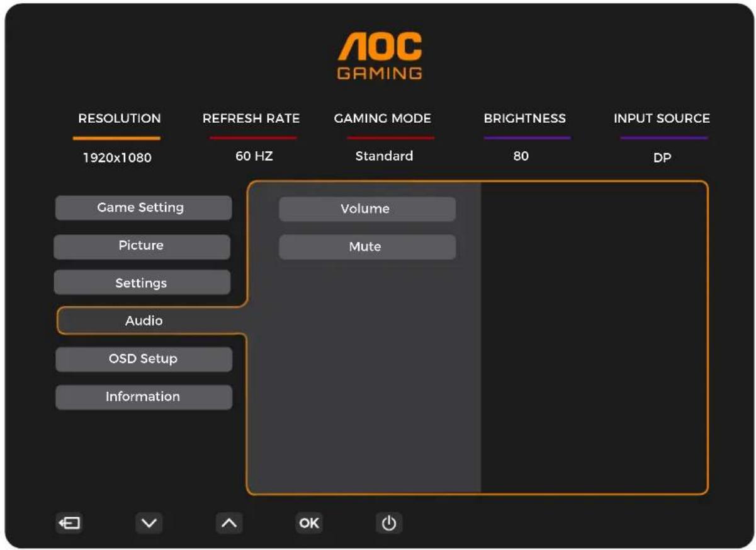
Task: Click the power icon
Action: tap(389, 523)
